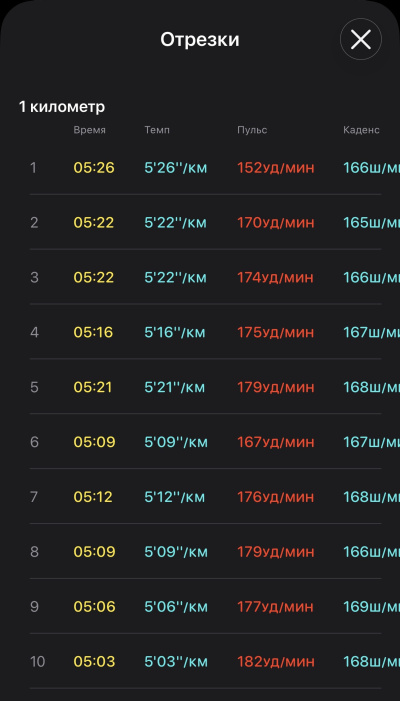The width and height of the screenshot is (400, 701).
Task: Tap the Пульс column header
Action: (x=252, y=130)
